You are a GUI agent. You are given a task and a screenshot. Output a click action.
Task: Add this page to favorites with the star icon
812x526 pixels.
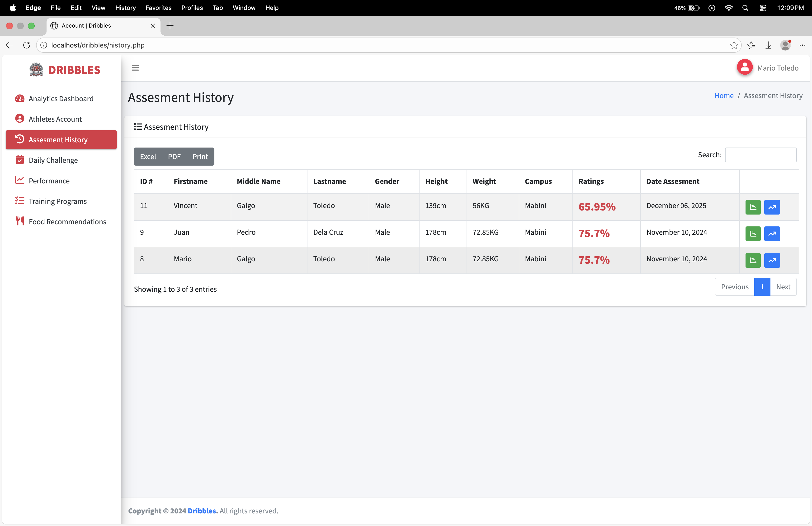point(734,45)
